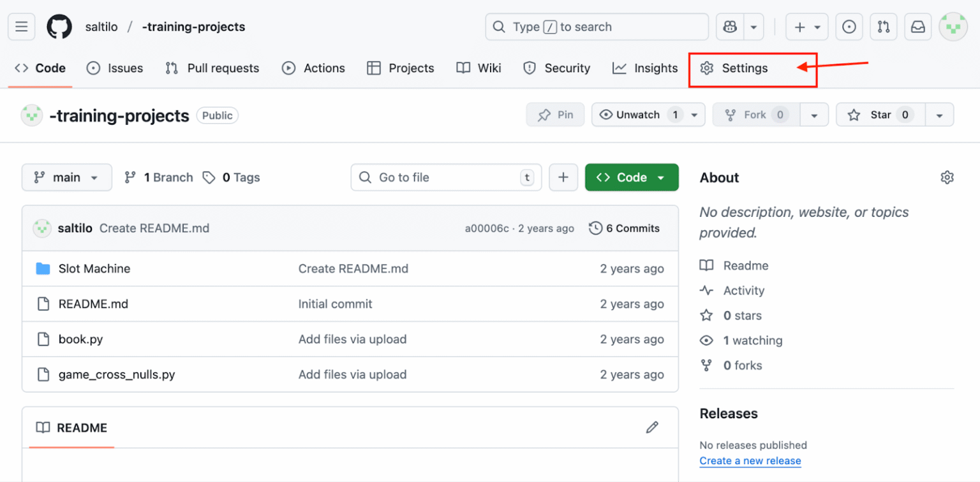Click the add file plus button

pos(563,177)
